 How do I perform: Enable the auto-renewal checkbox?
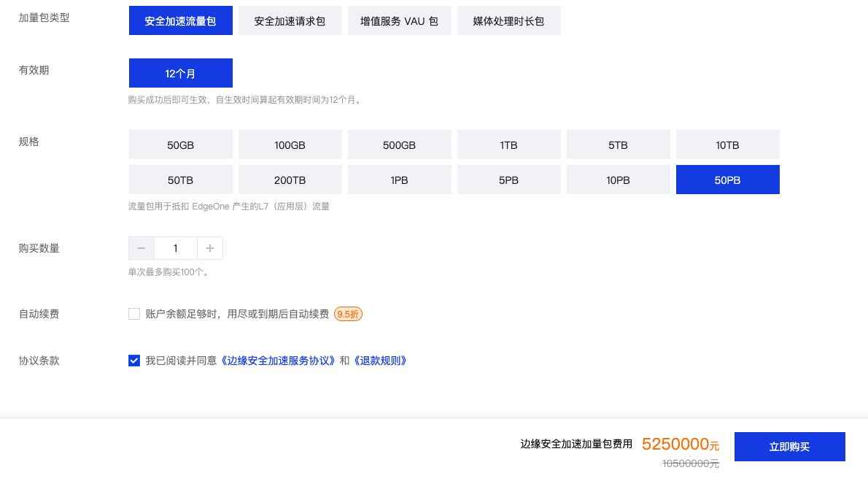134,314
